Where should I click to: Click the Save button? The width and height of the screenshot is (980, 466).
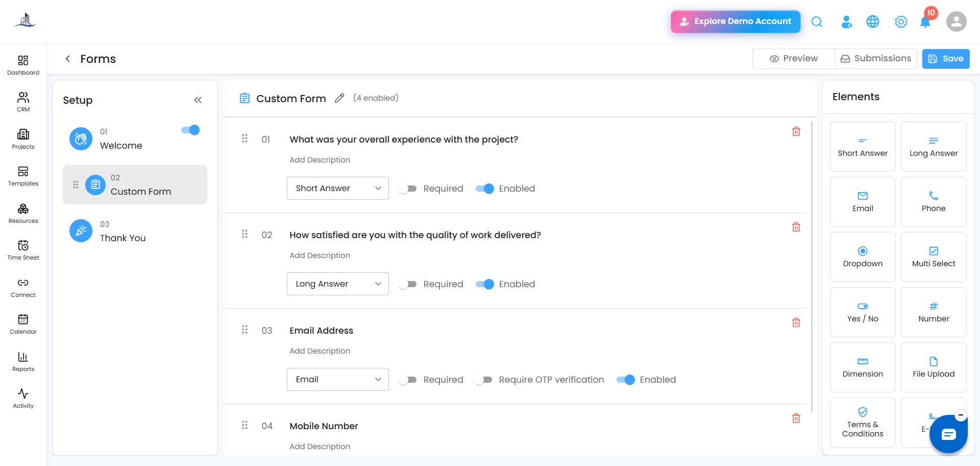pyautogui.click(x=946, y=59)
